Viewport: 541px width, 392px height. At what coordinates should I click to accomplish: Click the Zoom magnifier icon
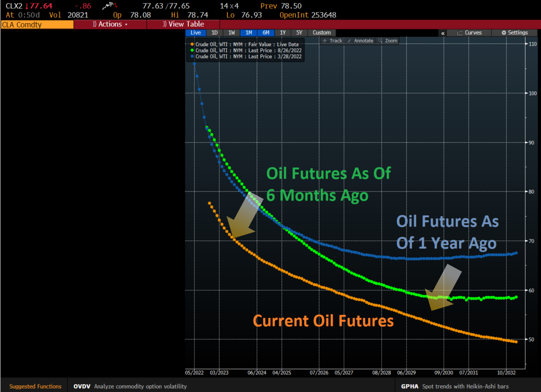pyautogui.click(x=380, y=41)
